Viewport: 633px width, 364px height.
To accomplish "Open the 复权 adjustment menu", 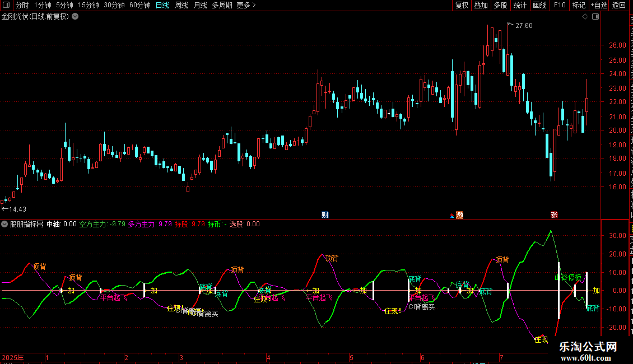I will click(462, 5).
